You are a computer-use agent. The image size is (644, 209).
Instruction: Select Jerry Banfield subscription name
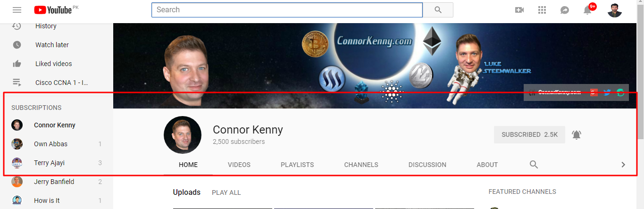click(54, 182)
